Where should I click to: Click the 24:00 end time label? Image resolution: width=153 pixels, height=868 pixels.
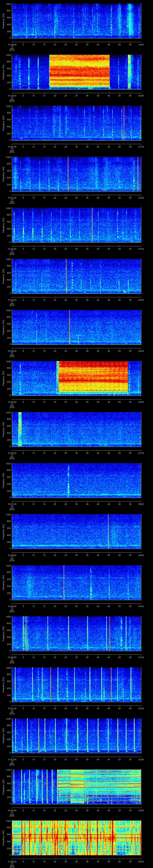(x=141, y=300)
